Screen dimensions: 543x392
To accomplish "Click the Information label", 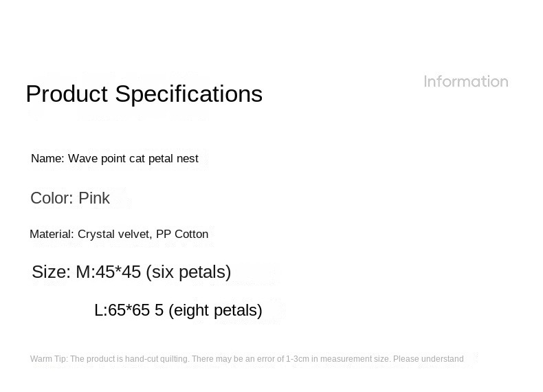I will (x=466, y=82).
